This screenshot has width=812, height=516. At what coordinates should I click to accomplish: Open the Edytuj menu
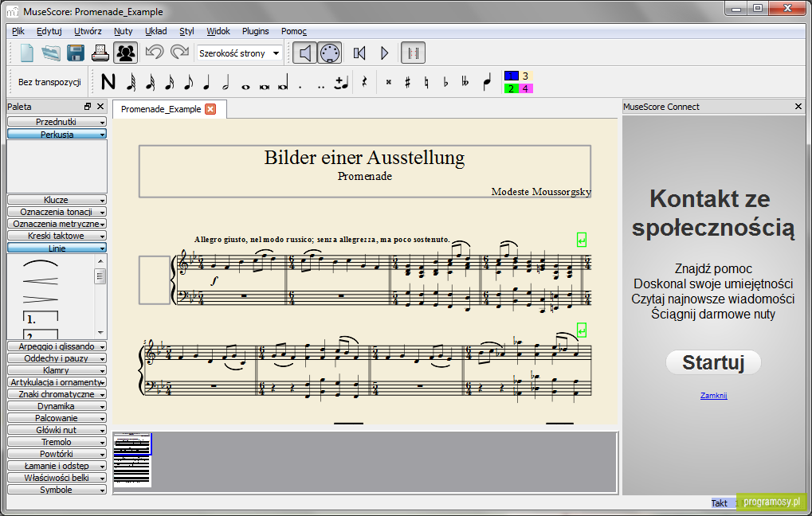(49, 31)
